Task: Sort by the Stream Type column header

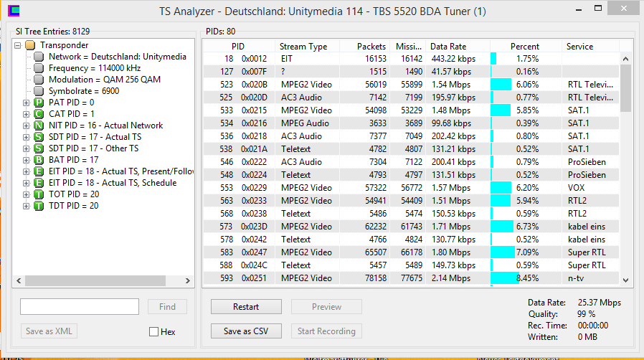Action: point(307,47)
